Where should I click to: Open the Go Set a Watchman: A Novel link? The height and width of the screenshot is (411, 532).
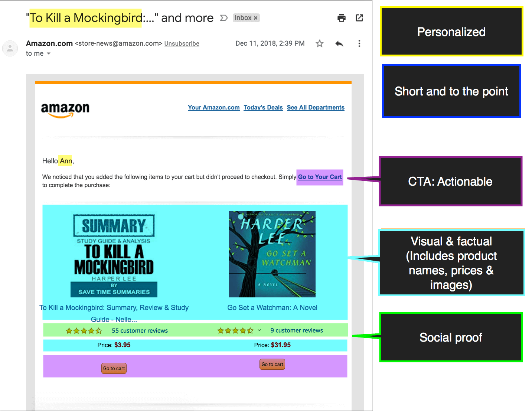(272, 308)
